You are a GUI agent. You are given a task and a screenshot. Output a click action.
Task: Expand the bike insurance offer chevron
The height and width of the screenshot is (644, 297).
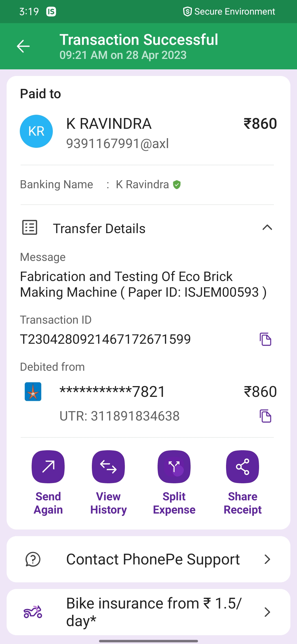[267, 612]
